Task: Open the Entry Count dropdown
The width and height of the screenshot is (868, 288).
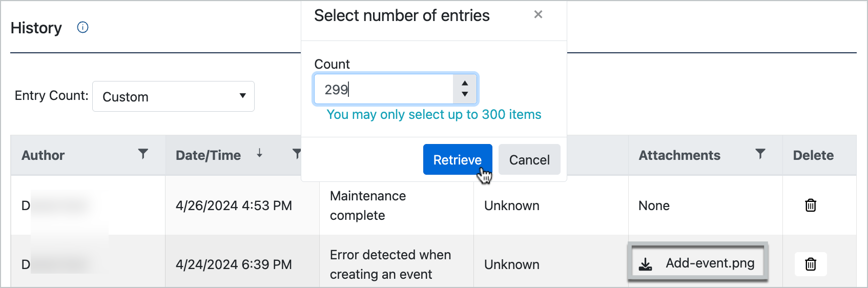Action: (x=173, y=96)
